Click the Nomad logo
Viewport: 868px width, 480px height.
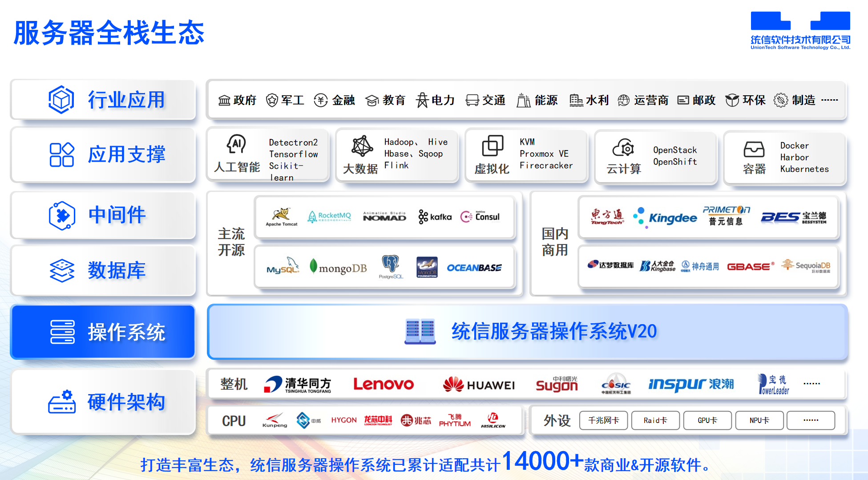pyautogui.click(x=384, y=216)
